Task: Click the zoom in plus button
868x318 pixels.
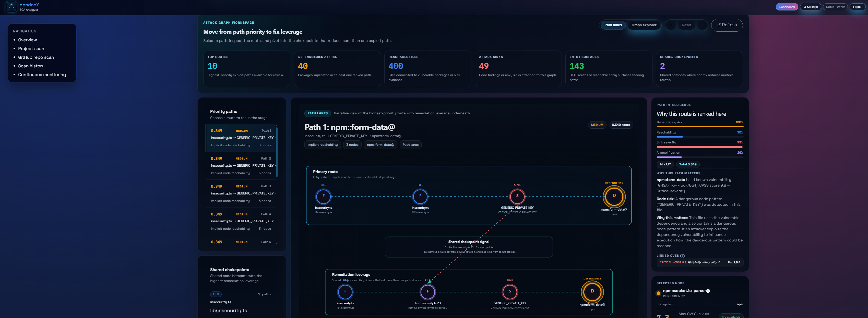Action: coord(702,25)
